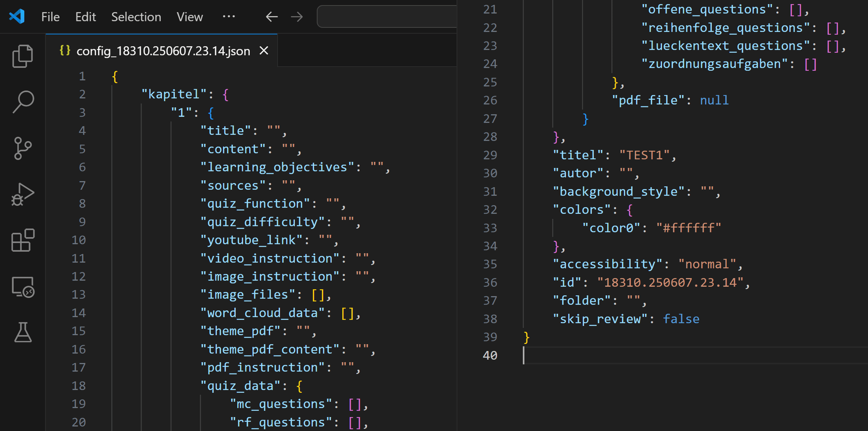Open the Edit menu
The image size is (868, 431).
pyautogui.click(x=86, y=17)
